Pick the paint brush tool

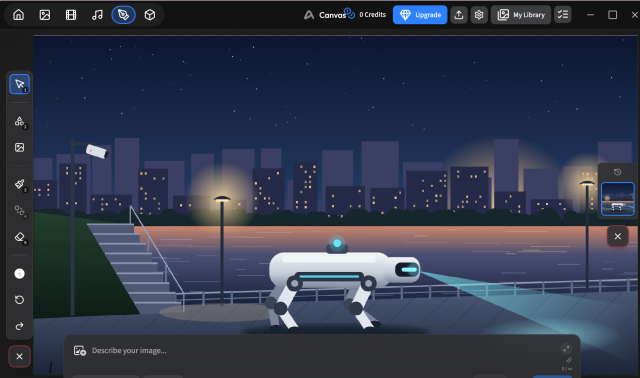(20, 185)
